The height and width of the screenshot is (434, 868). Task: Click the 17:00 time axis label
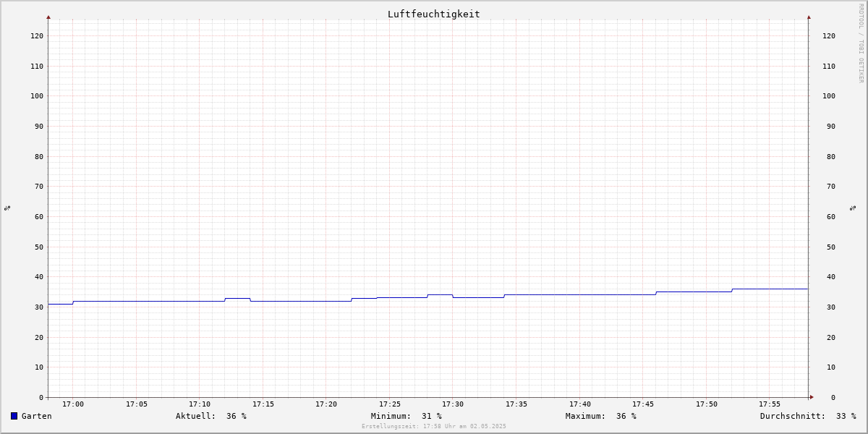73,404
